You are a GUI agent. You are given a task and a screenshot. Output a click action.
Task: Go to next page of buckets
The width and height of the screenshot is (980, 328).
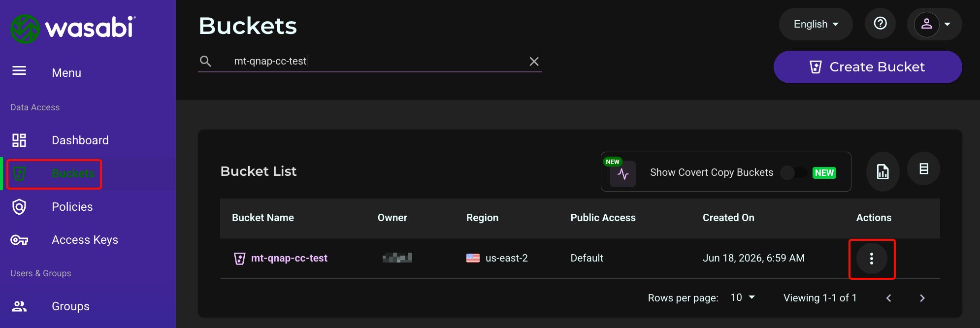pyautogui.click(x=922, y=298)
